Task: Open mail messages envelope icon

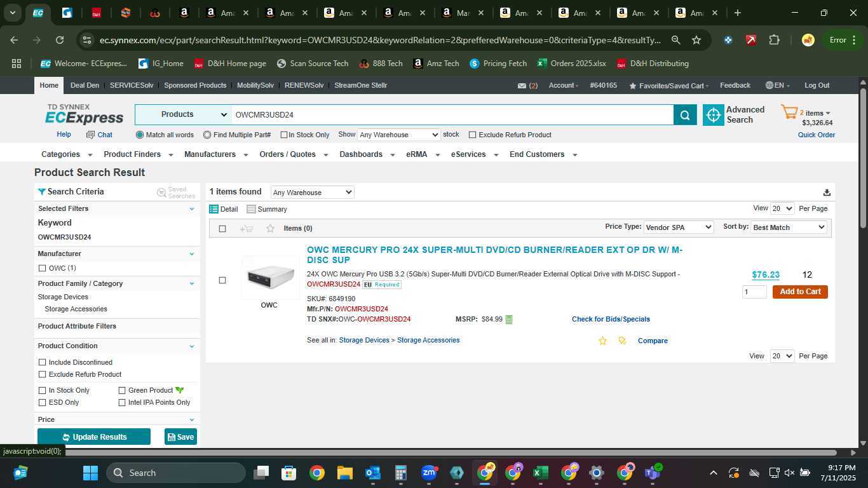Action: click(x=522, y=86)
